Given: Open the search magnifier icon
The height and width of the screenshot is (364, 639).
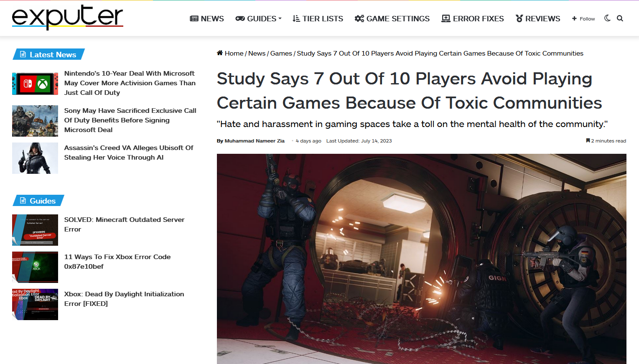Looking at the screenshot, I should tap(620, 18).
